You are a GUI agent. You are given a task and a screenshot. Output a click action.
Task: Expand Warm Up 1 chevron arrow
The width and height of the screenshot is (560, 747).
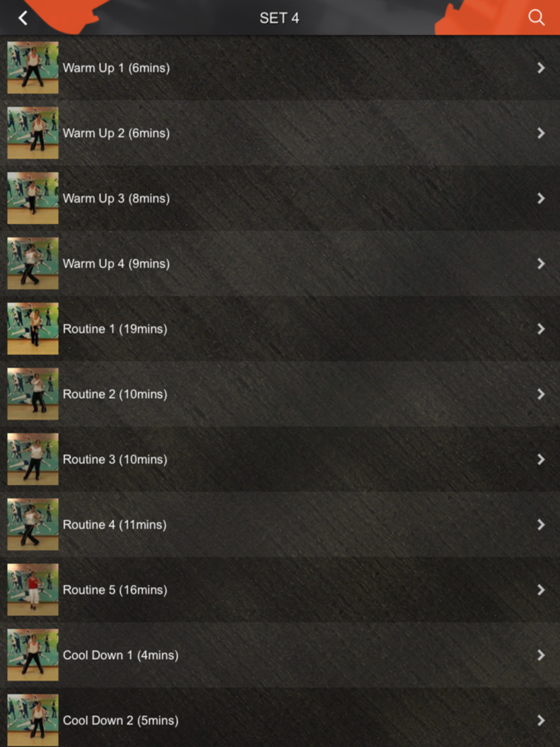[541, 68]
